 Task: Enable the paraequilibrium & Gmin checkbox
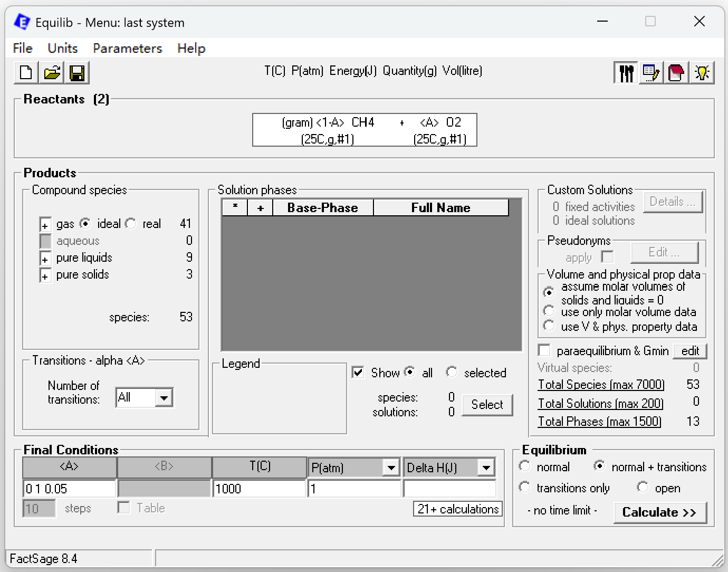pyautogui.click(x=544, y=350)
